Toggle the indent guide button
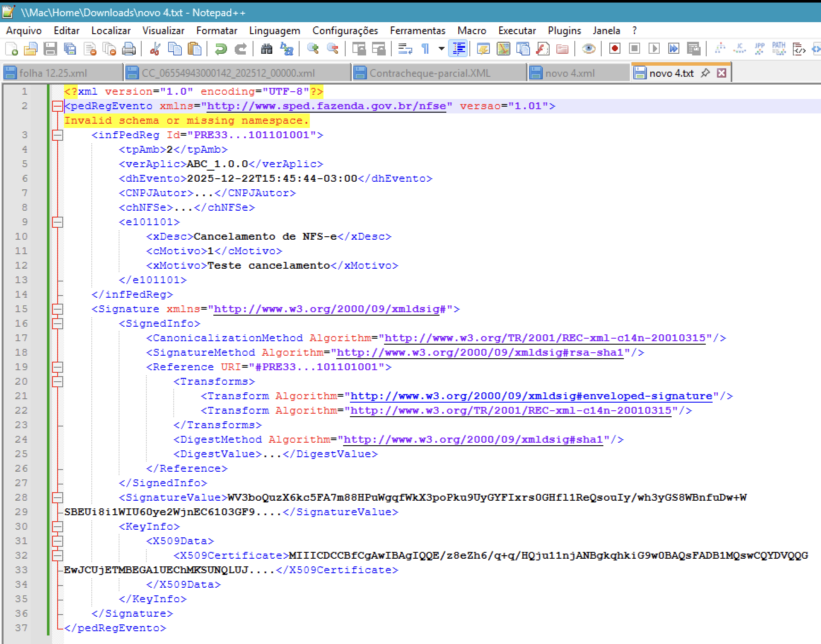This screenshot has height=644, width=821. [x=459, y=49]
